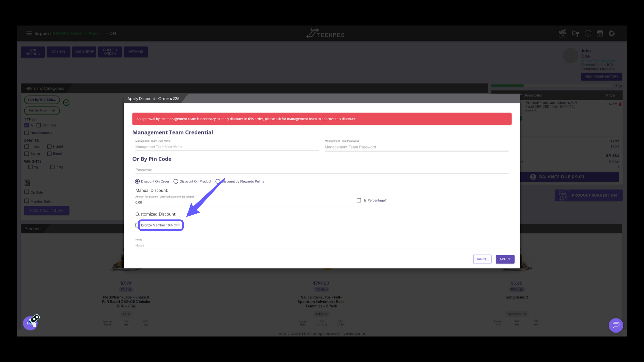Click VIEW ORDER HISTORY for John Doe
The image size is (644, 362).
[x=601, y=77]
